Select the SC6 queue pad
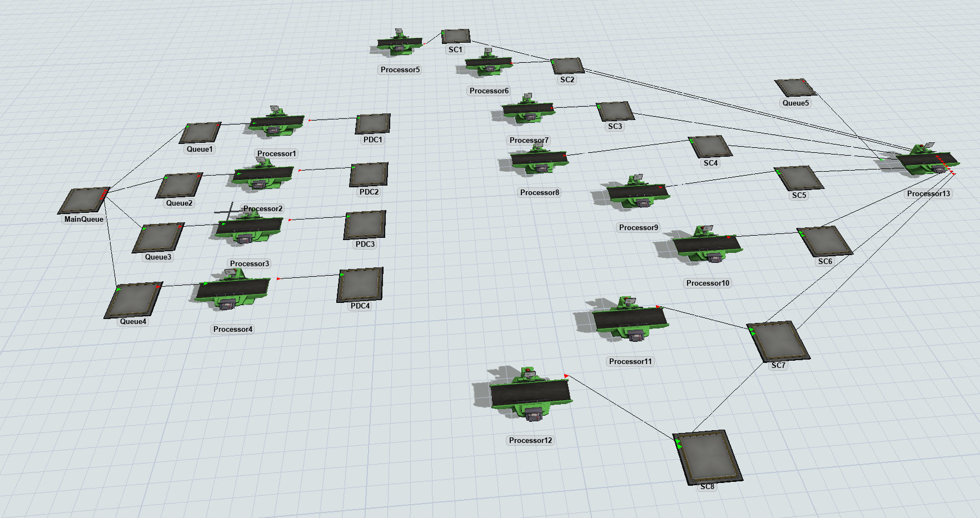 pos(824,241)
